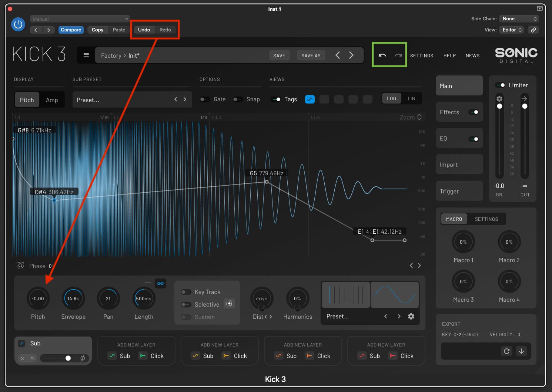This screenshot has height=392, width=552.
Task: Open the waveform preset gear settings
Action: pyautogui.click(x=411, y=316)
